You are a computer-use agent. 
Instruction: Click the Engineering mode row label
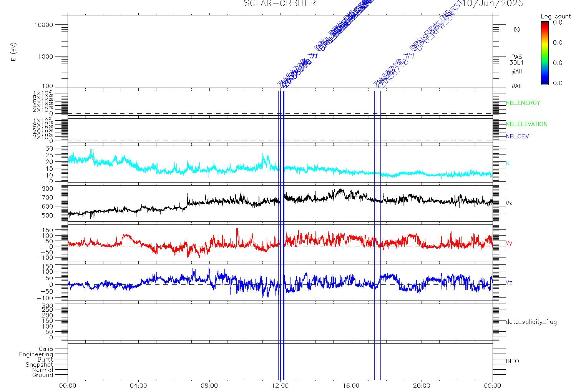click(x=36, y=354)
